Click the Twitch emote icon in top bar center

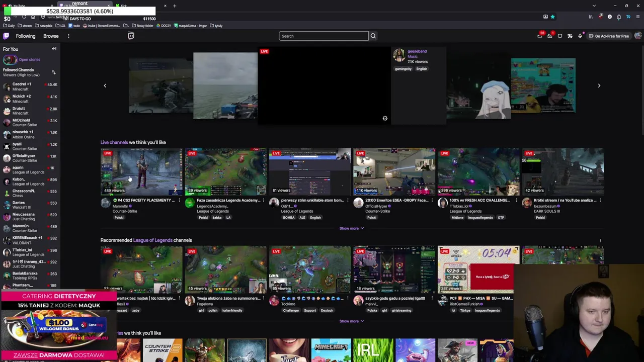tap(131, 36)
